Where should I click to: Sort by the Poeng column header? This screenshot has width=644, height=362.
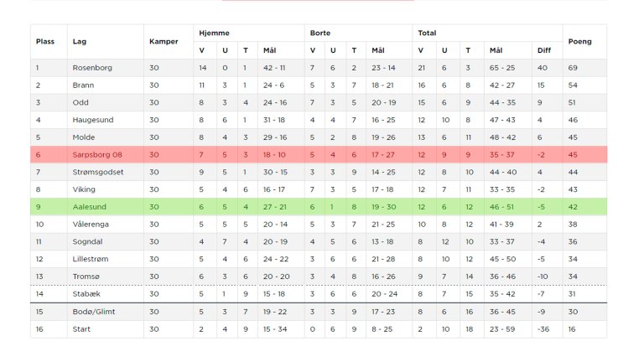click(x=579, y=41)
